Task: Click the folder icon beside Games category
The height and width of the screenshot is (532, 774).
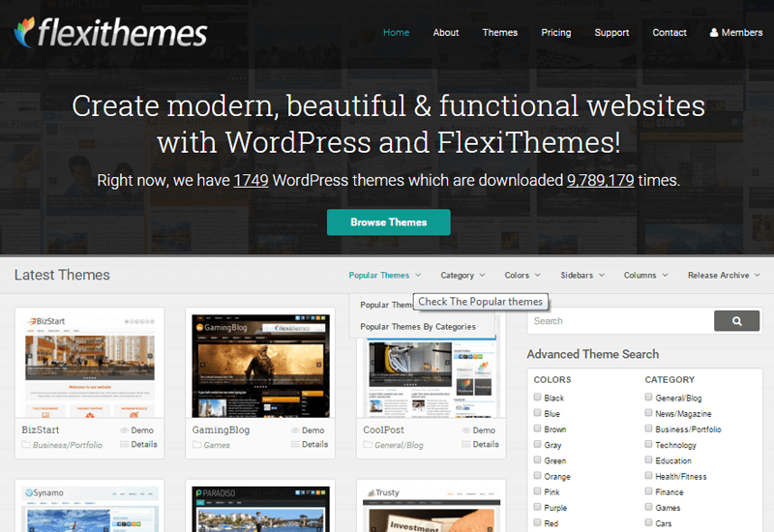Action: [x=197, y=445]
